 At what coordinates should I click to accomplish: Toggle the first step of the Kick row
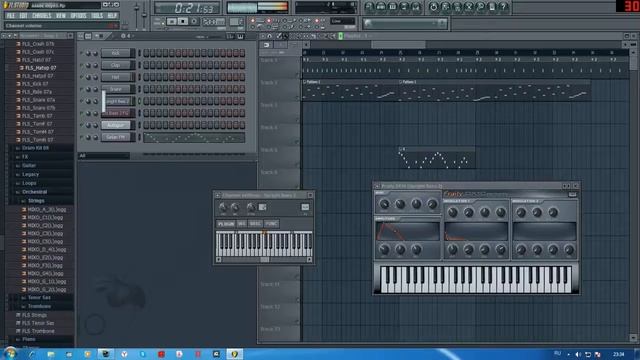tap(146, 53)
